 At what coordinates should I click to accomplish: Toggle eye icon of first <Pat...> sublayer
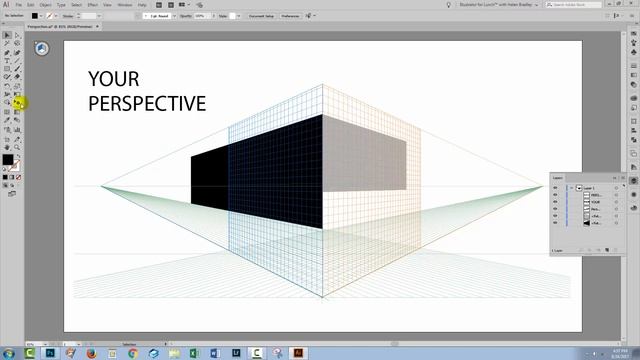tap(555, 216)
